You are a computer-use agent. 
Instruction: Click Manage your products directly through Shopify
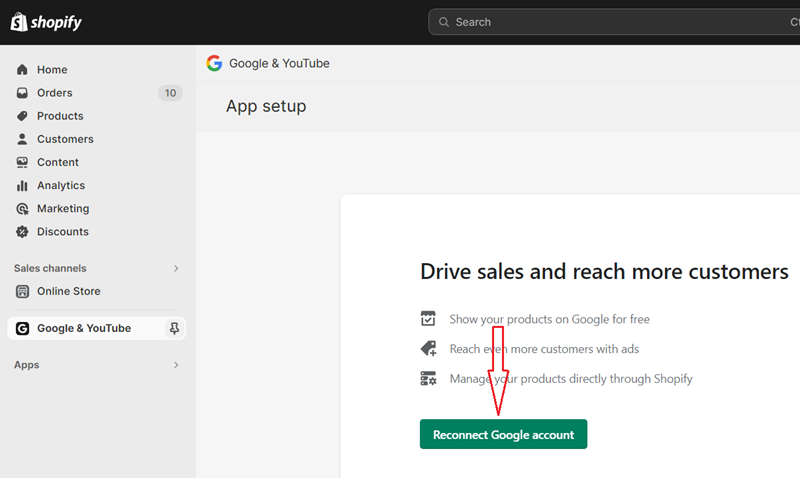coord(571,379)
